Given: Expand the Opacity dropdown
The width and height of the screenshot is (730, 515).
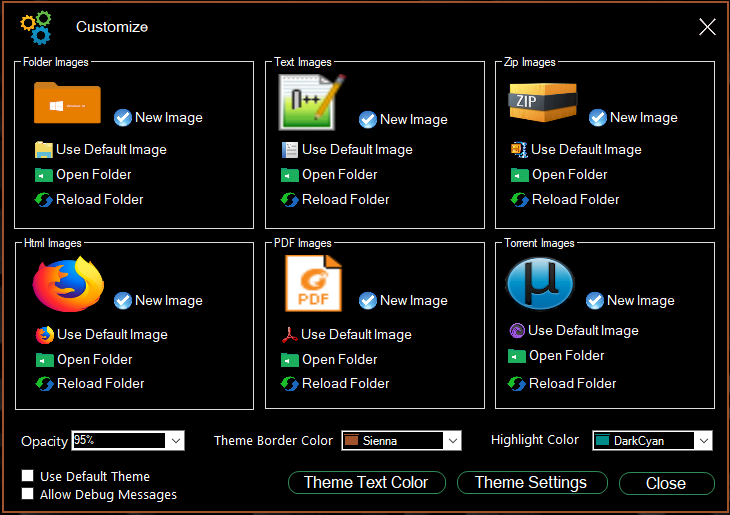Looking at the screenshot, I should tap(176, 440).
